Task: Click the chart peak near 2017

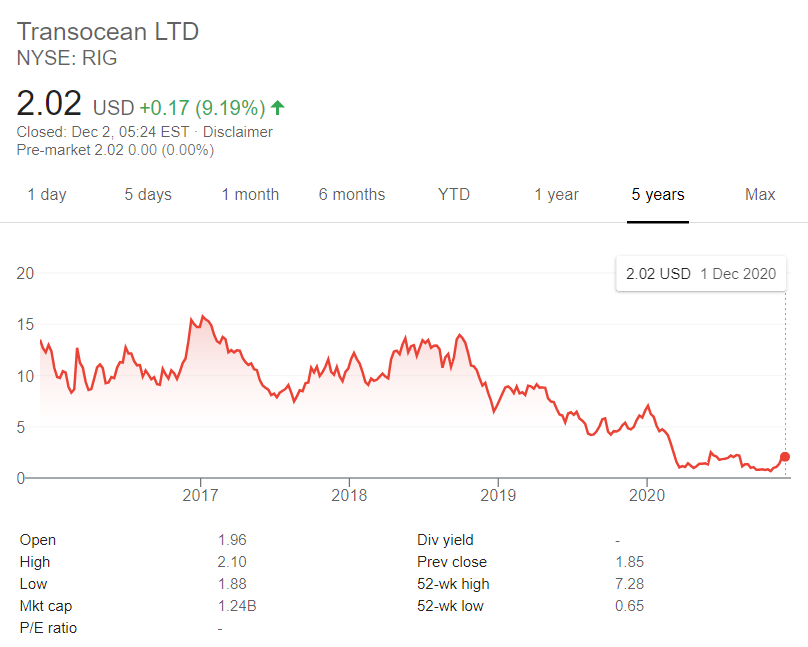Action: pyautogui.click(x=203, y=316)
